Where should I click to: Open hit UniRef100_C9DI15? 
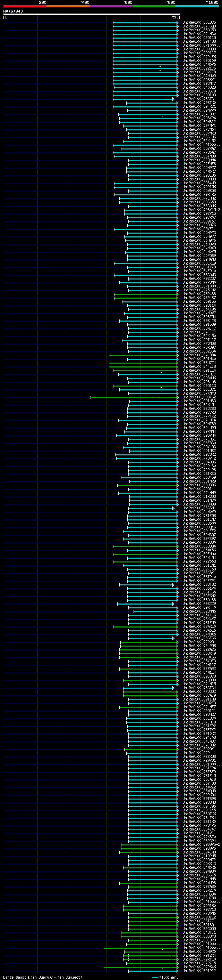click(199, 38)
